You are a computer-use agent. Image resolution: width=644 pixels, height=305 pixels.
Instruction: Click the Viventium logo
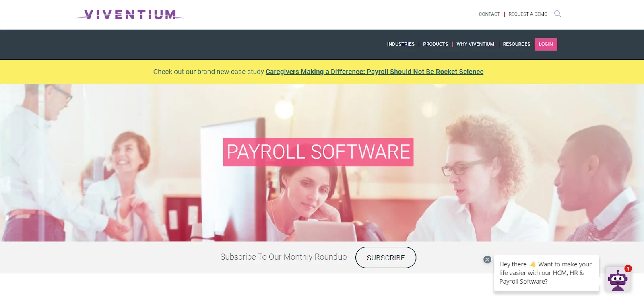pos(129,14)
